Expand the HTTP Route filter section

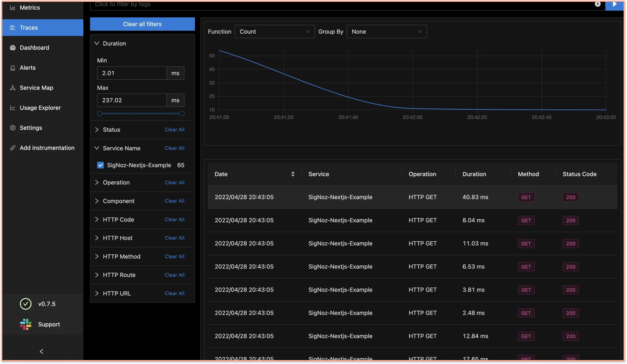(97, 275)
